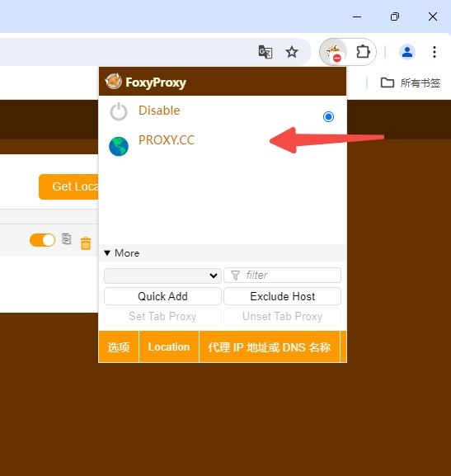The image size is (451, 476).
Task: Collapse the More section
Action: point(122,253)
